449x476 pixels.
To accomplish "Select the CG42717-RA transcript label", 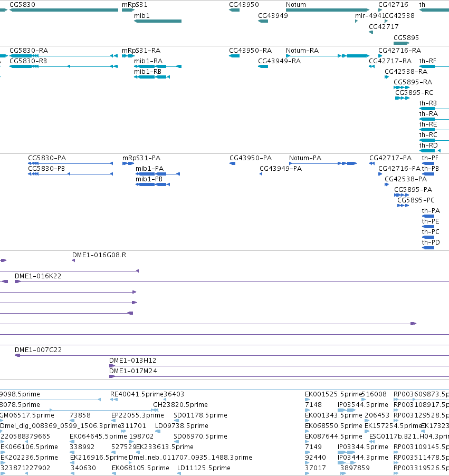I will click(390, 61).
